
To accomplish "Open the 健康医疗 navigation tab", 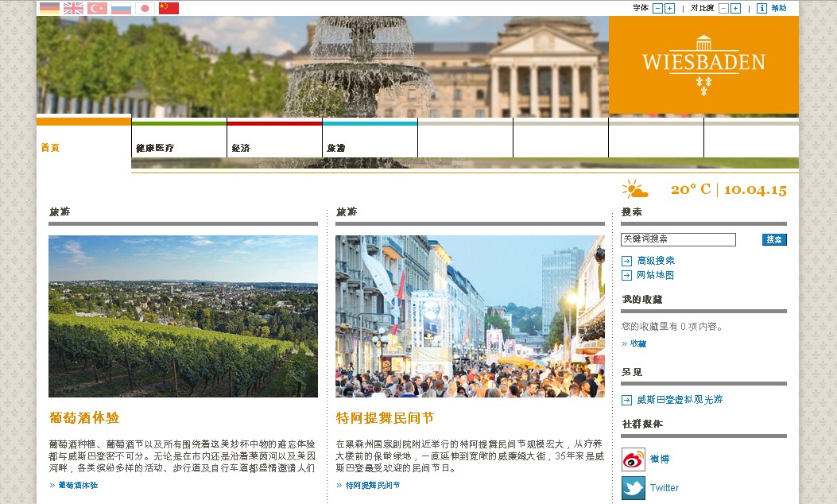I will coord(155,148).
